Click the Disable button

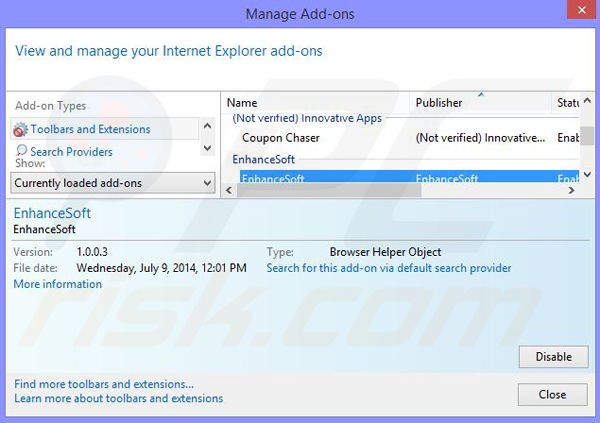pyautogui.click(x=553, y=357)
